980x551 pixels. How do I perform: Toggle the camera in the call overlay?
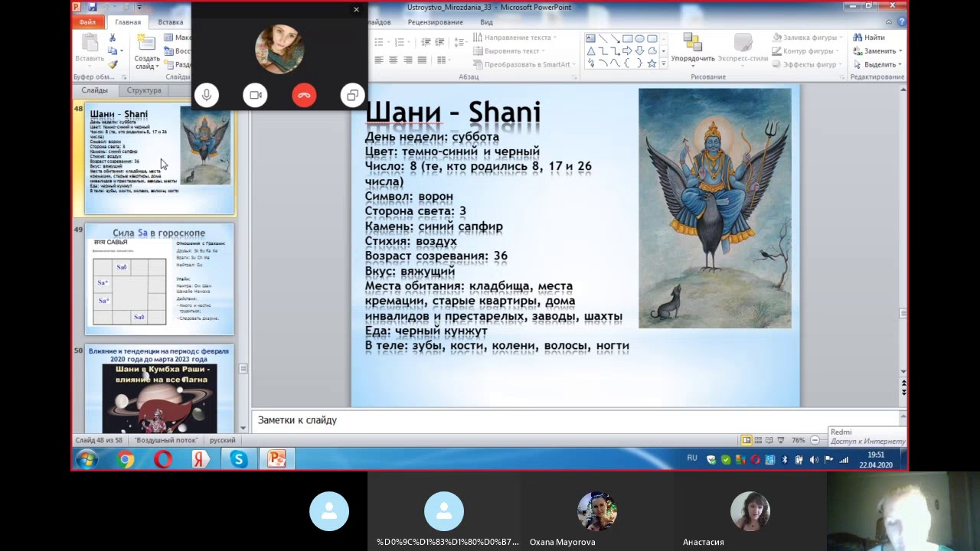pos(255,95)
